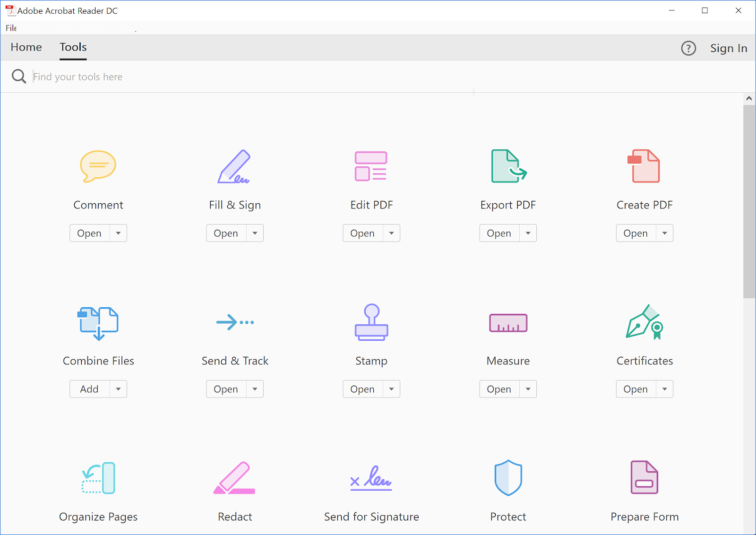
Task: Click the 'Export PDF' label
Action: (x=508, y=205)
